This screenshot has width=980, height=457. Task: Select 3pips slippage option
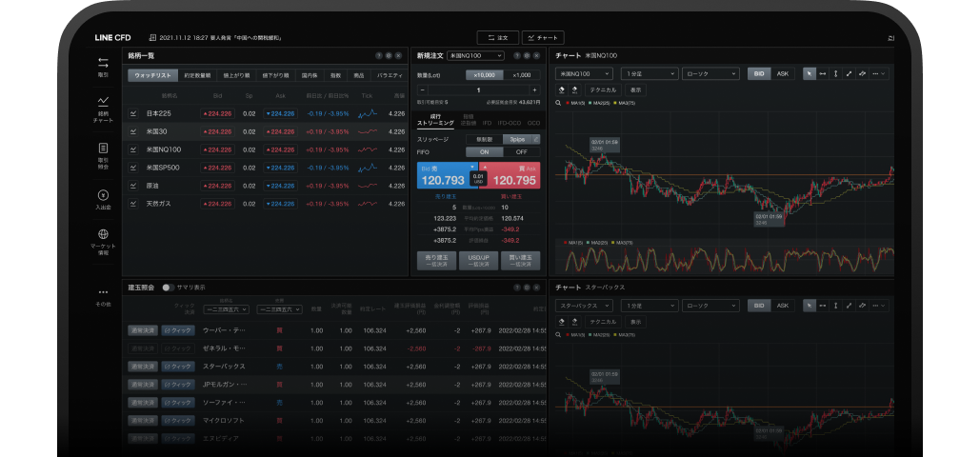(x=517, y=139)
